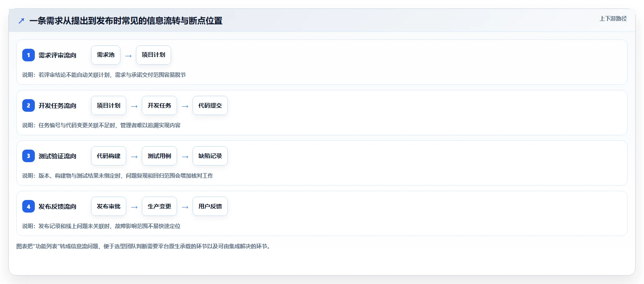The width and height of the screenshot is (644, 284).
Task: Click the note about 发布记录和线上问题未关联
Action: (102, 226)
